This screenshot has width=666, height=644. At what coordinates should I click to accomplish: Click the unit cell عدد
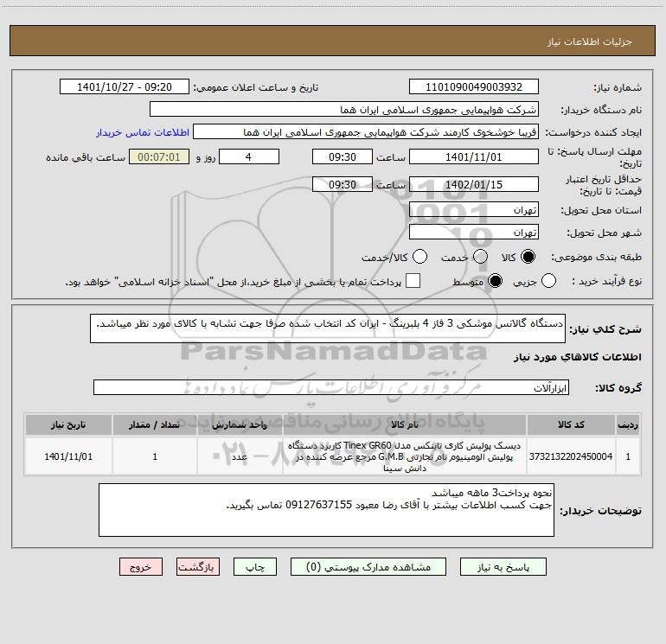pos(240,456)
